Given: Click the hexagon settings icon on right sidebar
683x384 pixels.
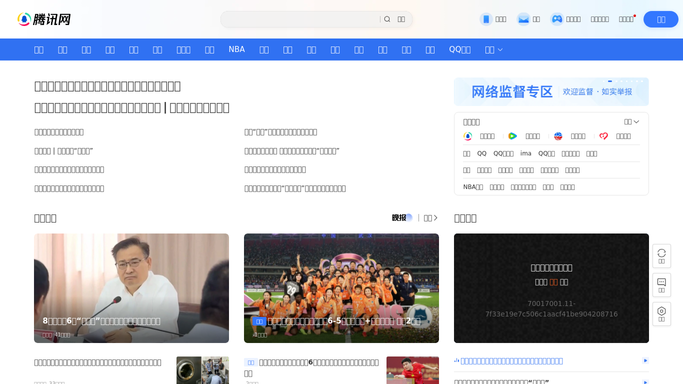Looking at the screenshot, I should pyautogui.click(x=662, y=313).
